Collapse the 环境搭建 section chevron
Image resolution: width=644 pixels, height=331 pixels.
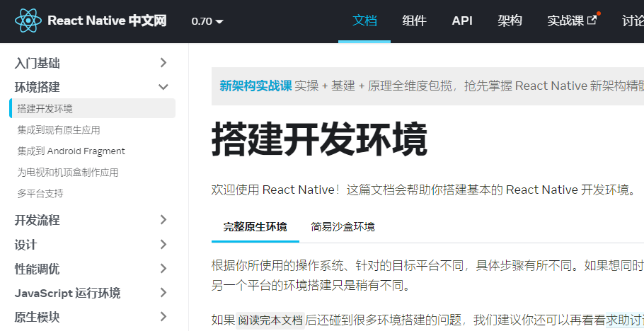point(163,87)
